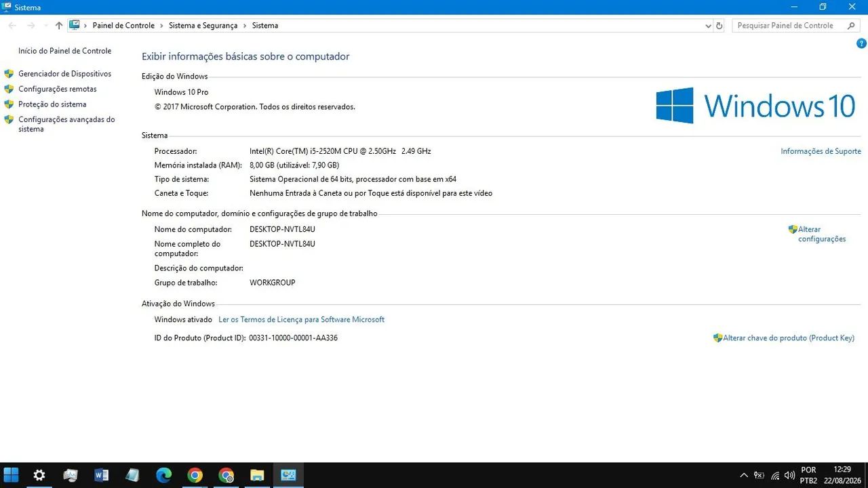Click the Caneta e Toque value text

click(371, 193)
